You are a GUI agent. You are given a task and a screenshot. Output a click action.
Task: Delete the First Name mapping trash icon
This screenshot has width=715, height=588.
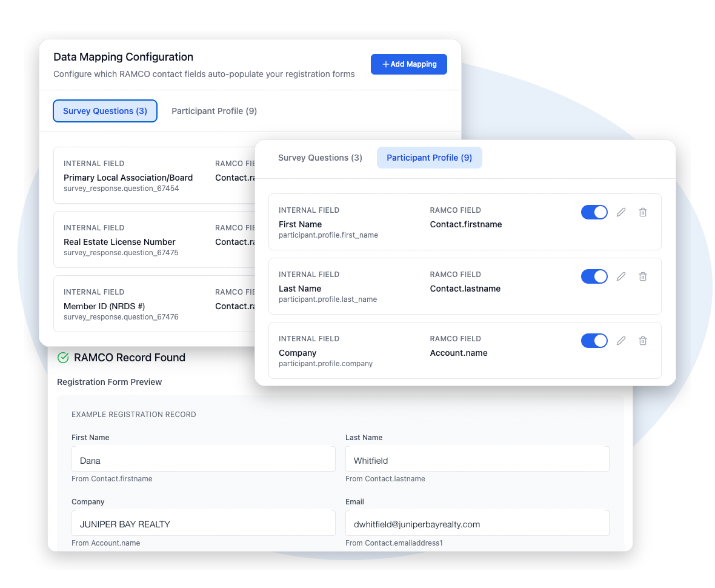(643, 212)
